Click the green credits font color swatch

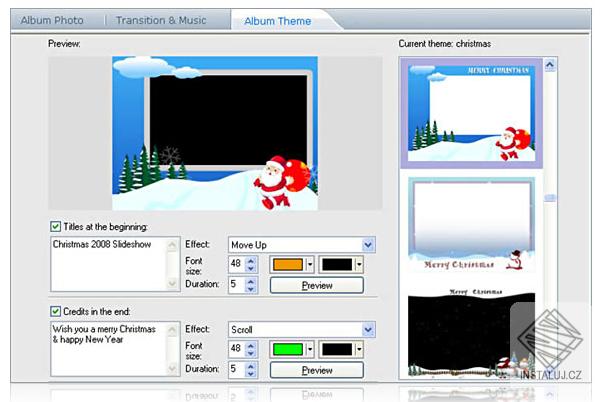point(288,349)
